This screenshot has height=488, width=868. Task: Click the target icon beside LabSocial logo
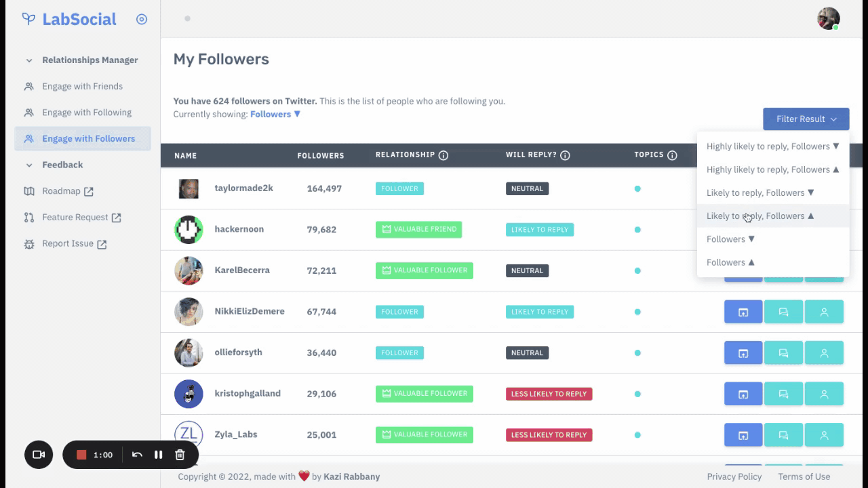[142, 19]
